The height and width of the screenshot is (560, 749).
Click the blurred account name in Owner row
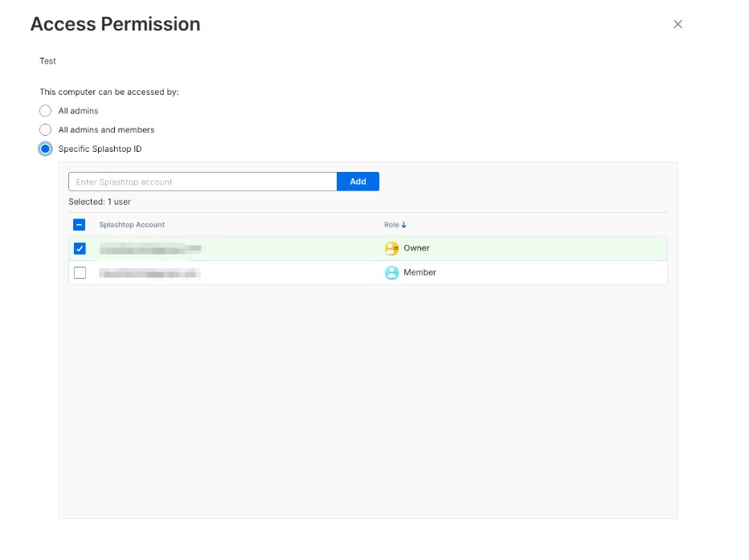coord(150,249)
